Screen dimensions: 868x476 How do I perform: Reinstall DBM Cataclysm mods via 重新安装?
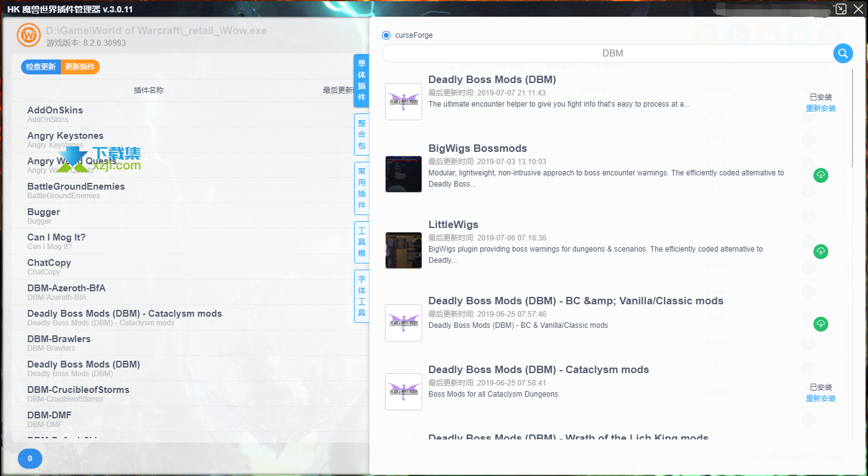pos(821,399)
